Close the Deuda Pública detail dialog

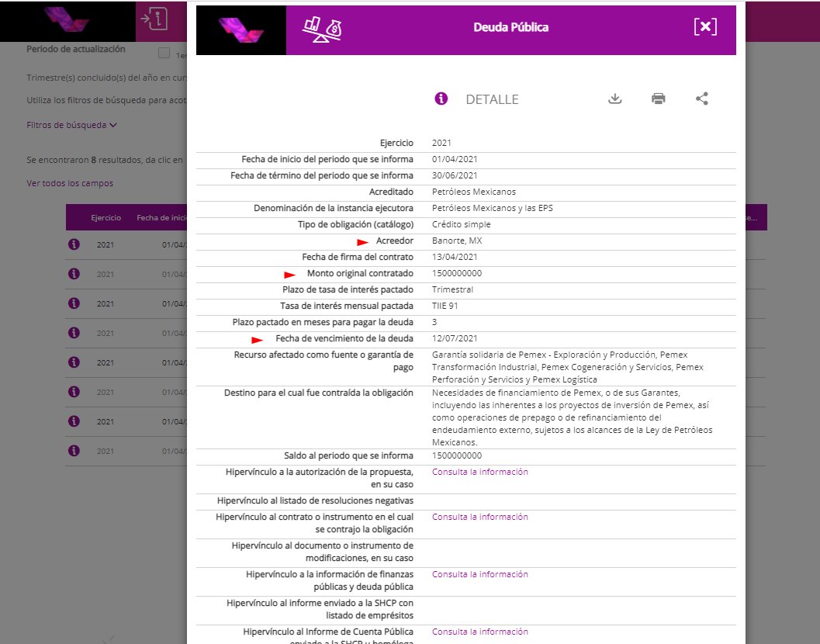click(x=705, y=26)
